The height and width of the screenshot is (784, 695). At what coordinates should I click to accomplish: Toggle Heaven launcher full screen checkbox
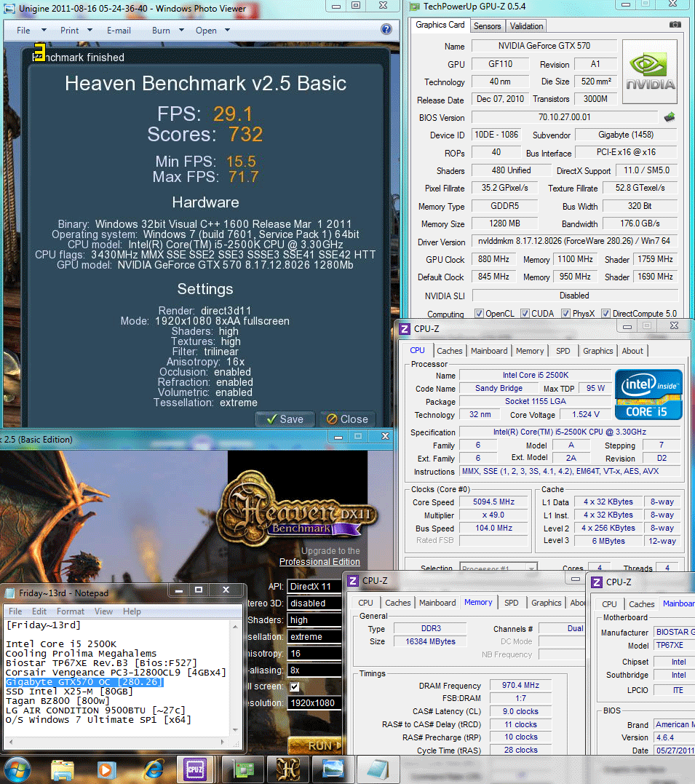(295, 686)
